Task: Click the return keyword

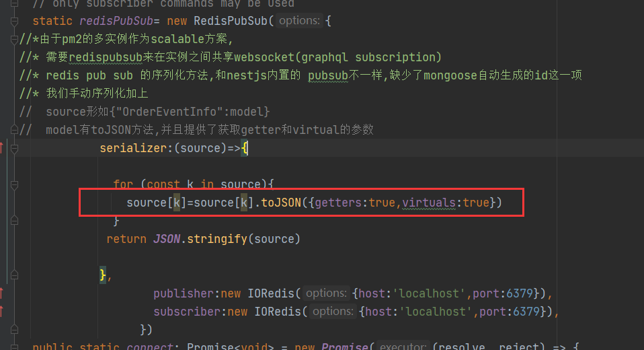Action: [126, 239]
